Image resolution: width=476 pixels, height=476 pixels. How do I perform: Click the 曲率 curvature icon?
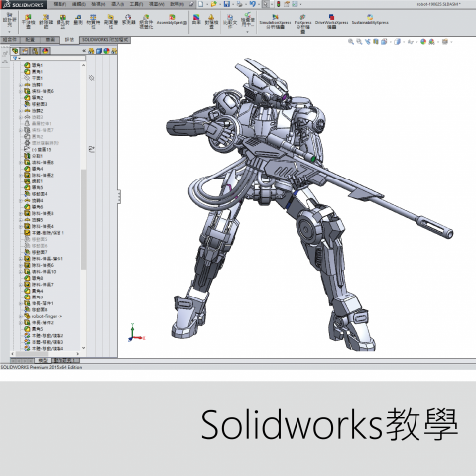[x=196, y=19]
